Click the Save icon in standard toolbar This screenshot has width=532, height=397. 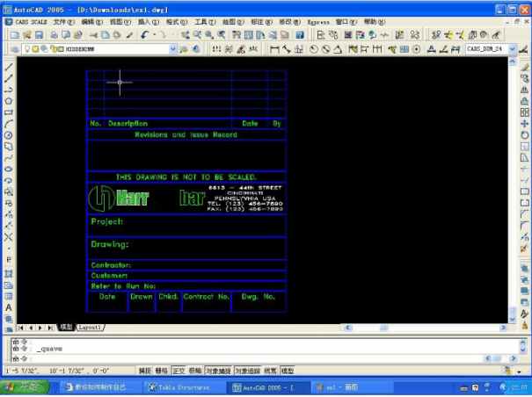pos(40,35)
